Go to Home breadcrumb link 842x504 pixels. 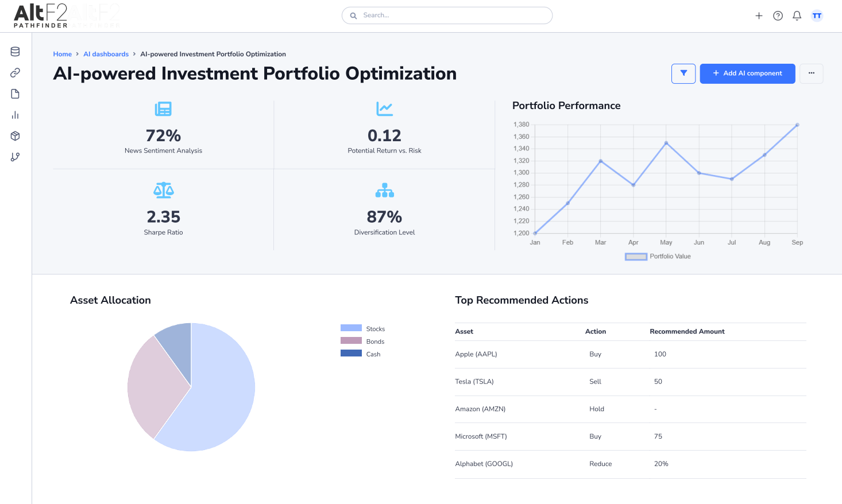[x=62, y=54]
